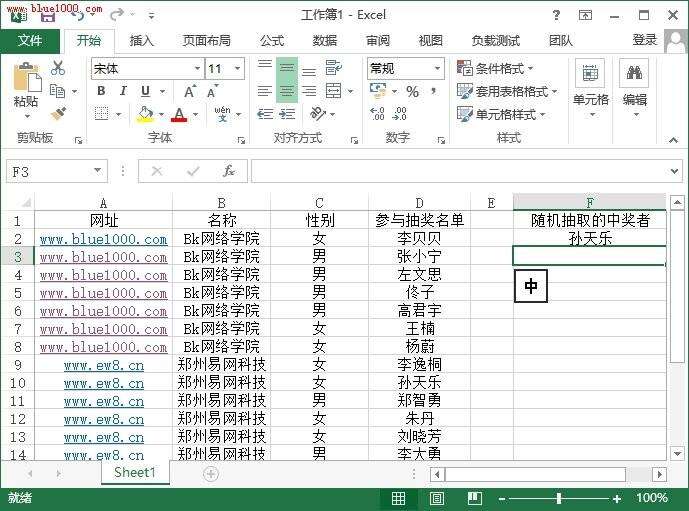Toggle Bold formatting

pyautogui.click(x=101, y=91)
